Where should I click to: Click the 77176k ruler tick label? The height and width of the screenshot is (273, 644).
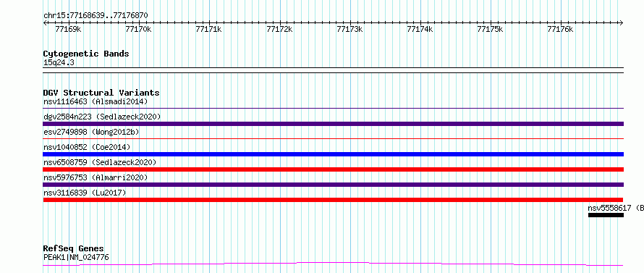click(x=560, y=29)
